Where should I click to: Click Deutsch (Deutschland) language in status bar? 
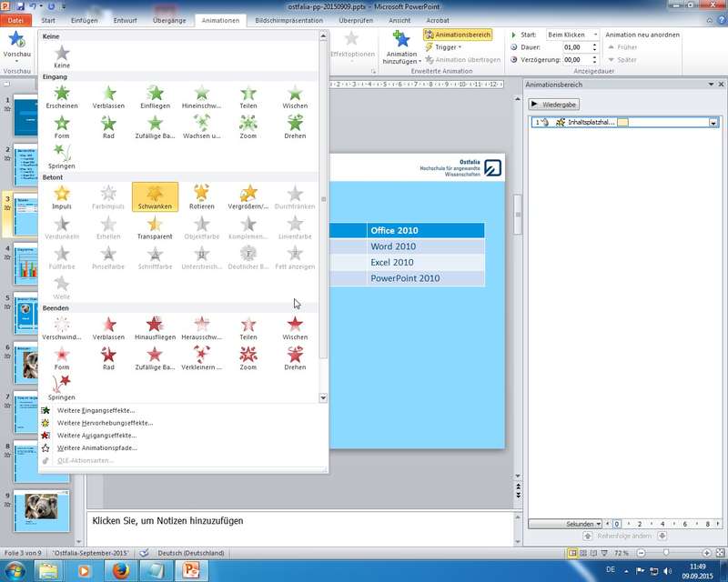(x=191, y=553)
